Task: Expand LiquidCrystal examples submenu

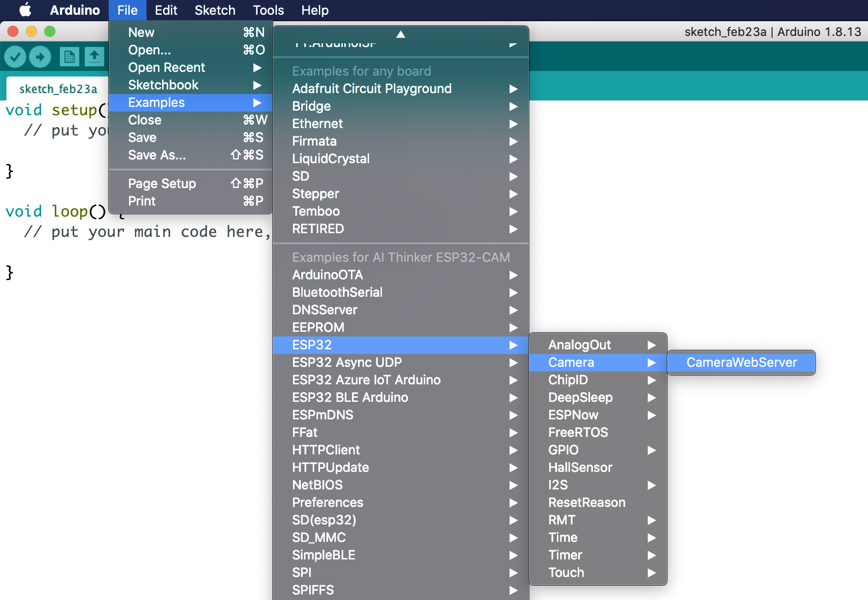Action: tap(401, 159)
